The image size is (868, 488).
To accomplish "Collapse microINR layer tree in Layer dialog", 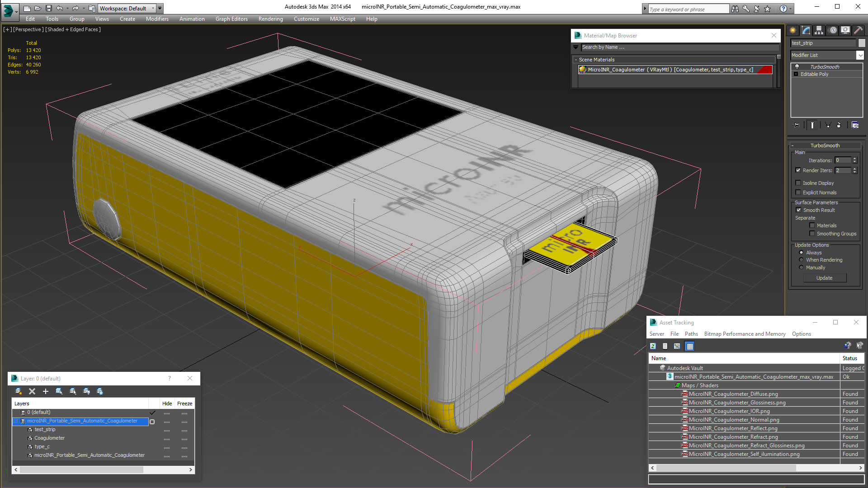I will point(16,421).
